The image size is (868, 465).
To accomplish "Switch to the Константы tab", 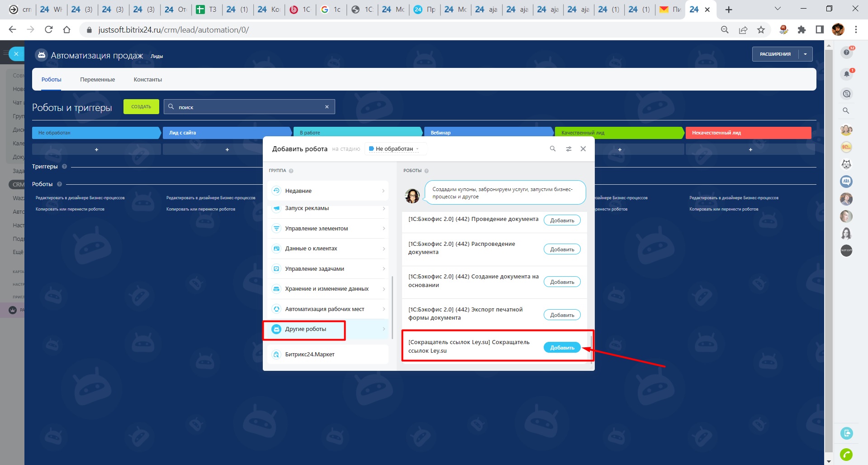I will point(148,80).
